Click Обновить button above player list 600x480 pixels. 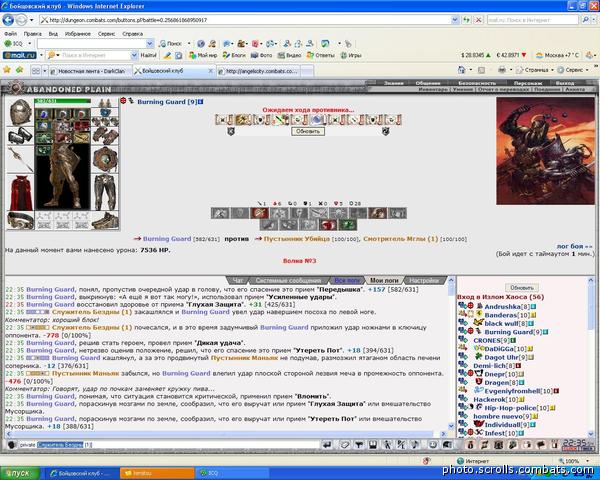pos(522,287)
